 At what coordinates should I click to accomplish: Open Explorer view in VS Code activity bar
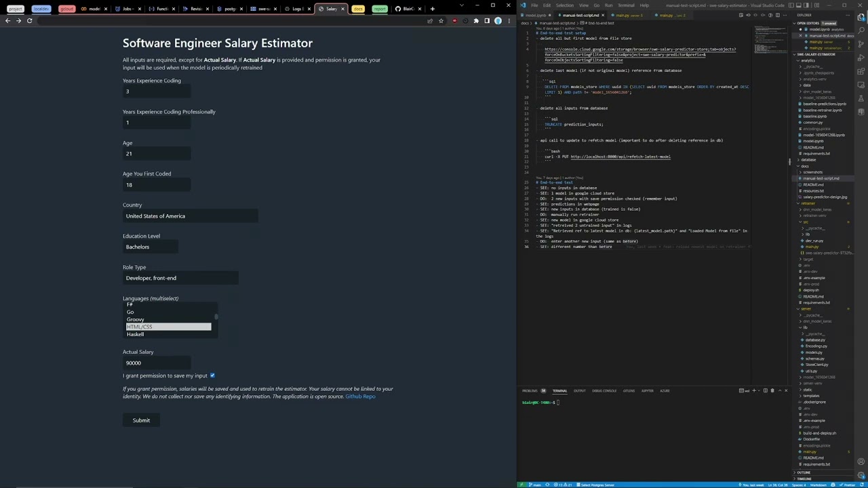861,17
